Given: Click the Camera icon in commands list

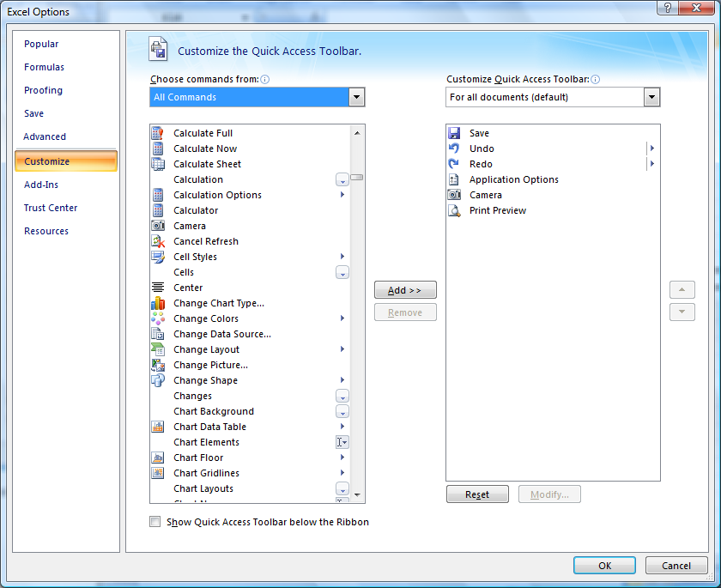Looking at the screenshot, I should point(158,226).
